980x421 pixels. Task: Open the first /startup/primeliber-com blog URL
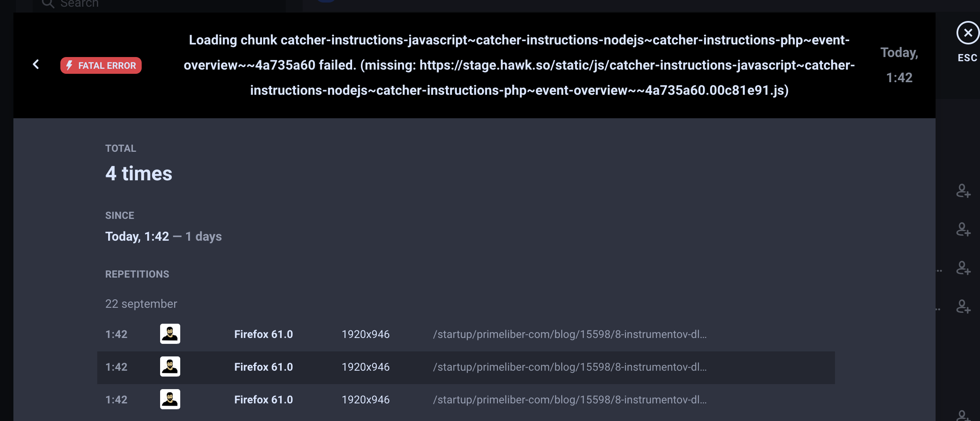[570, 334]
